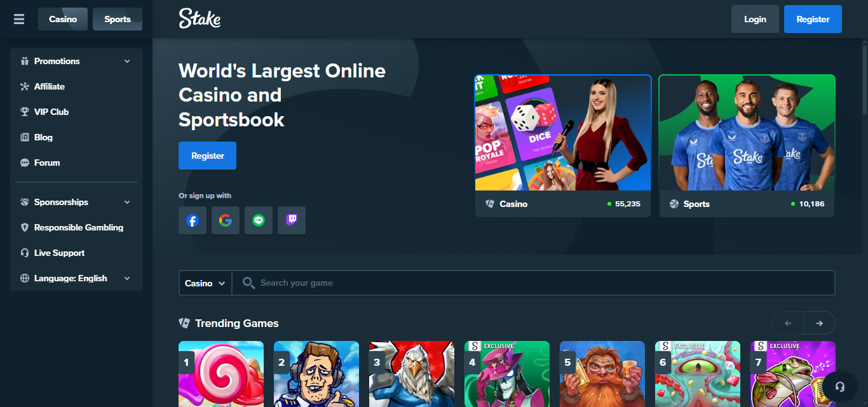Image resolution: width=868 pixels, height=407 pixels.
Task: Click the Stake logo
Action: click(200, 19)
